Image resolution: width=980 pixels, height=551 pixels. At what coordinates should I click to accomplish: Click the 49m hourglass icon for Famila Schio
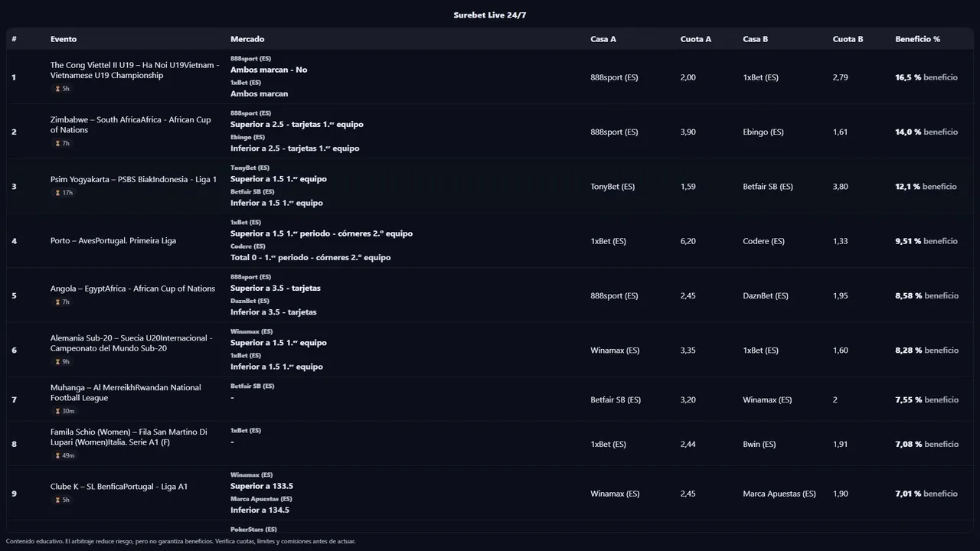[57, 455]
